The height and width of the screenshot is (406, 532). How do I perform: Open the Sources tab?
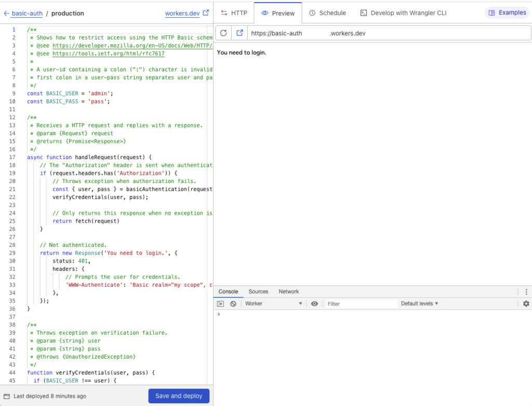click(258, 292)
